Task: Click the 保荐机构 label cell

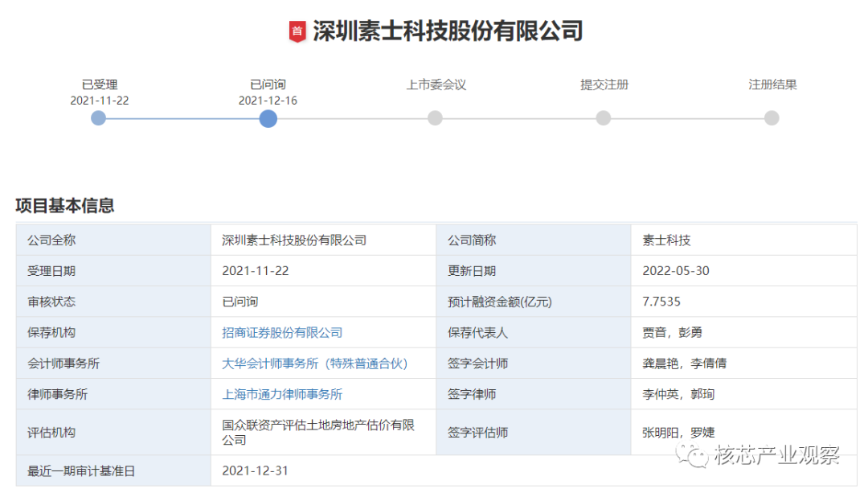Action: coord(113,332)
